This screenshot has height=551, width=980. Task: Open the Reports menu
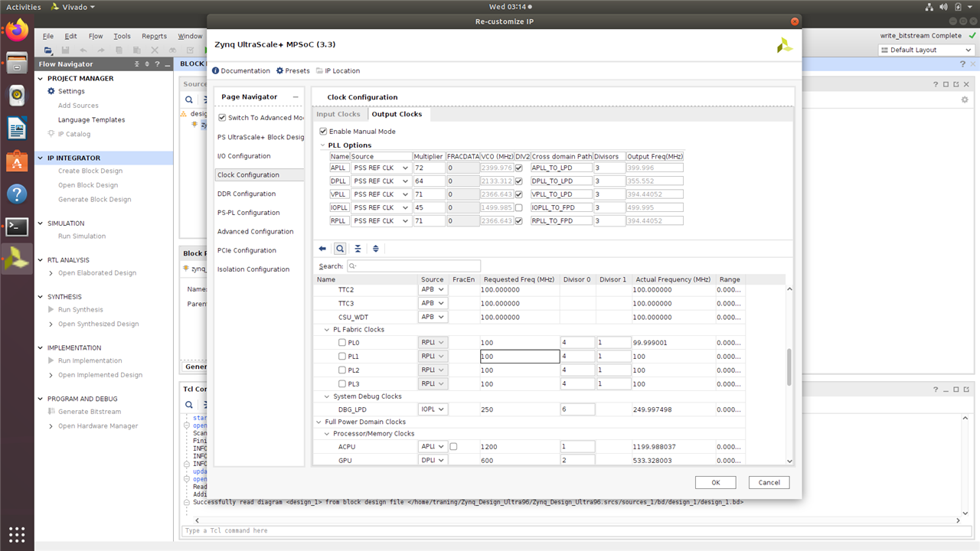154,36
